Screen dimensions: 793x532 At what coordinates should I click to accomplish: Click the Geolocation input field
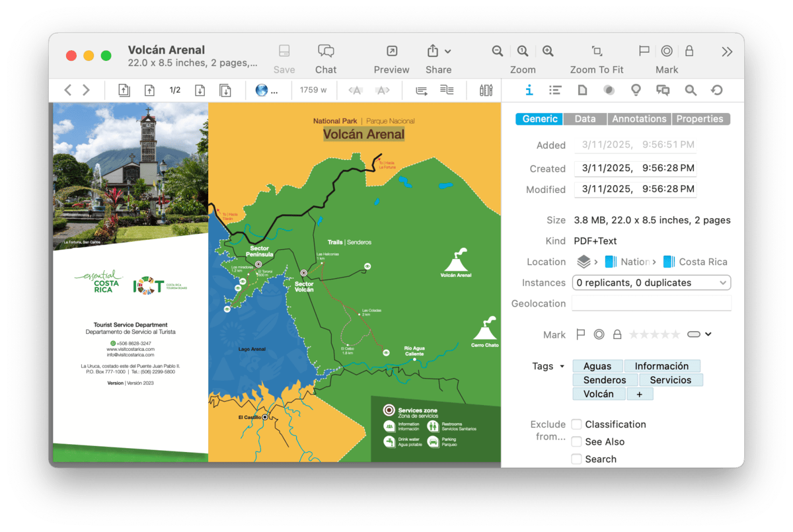coord(651,303)
